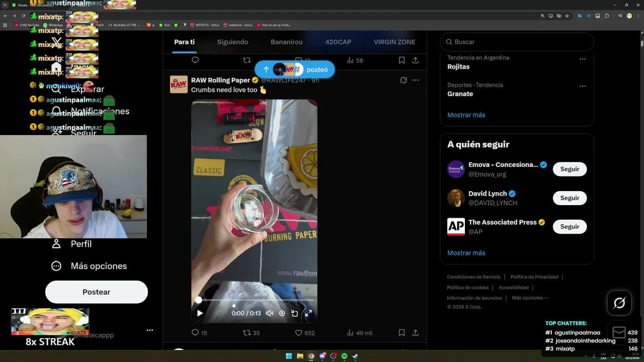Open more options for Granate trend

click(582, 86)
